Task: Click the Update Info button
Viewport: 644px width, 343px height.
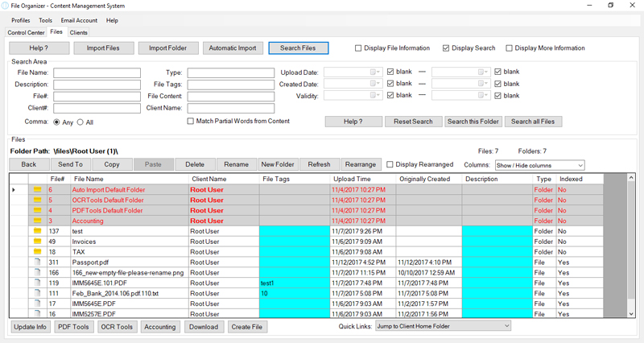Action: [31, 327]
